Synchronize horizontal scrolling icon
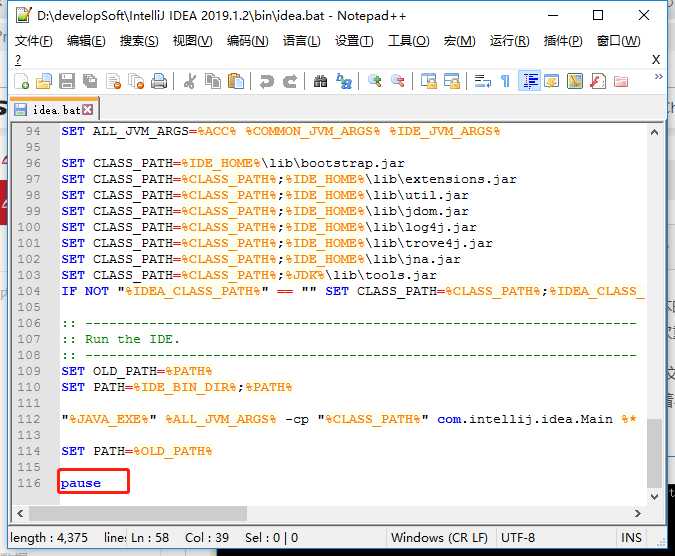This screenshot has width=675, height=556. point(452,81)
